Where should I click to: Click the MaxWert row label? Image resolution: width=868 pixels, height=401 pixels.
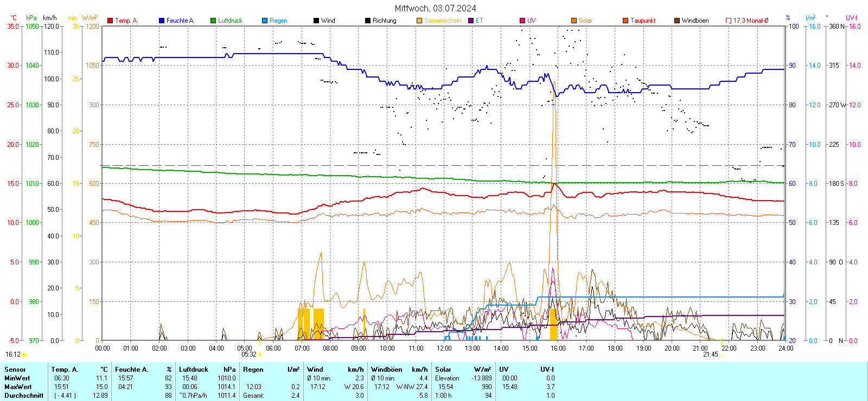tap(18, 387)
